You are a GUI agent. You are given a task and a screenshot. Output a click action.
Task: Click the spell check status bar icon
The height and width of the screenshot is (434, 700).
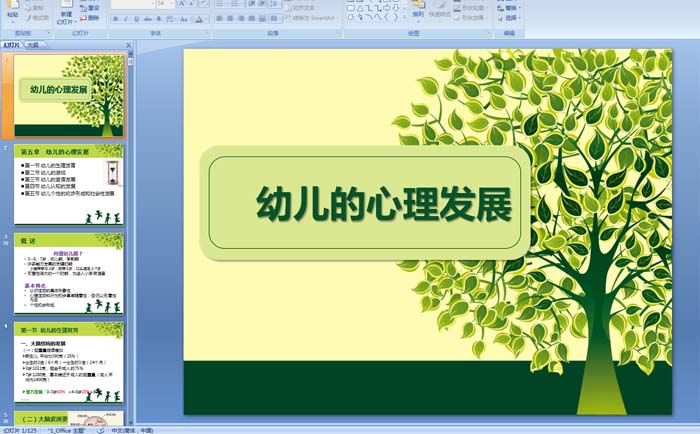[x=101, y=430]
